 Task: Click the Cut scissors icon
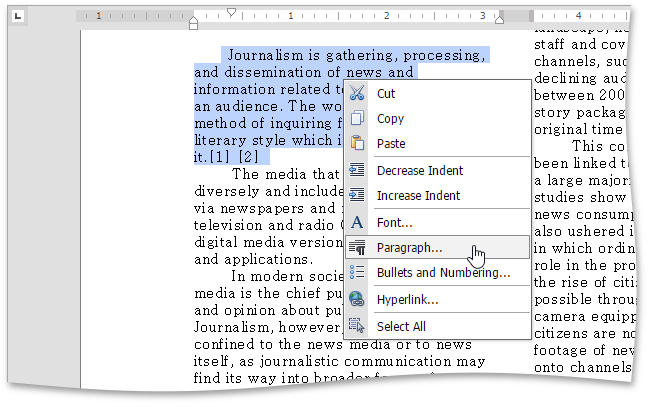pyautogui.click(x=357, y=93)
